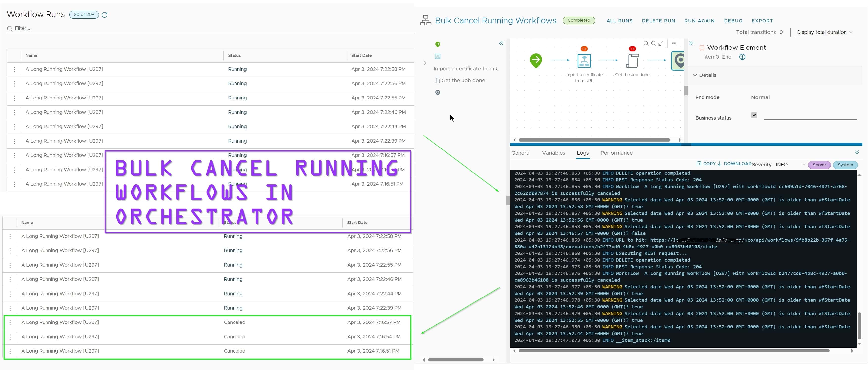Viewport: 868px width, 371px height.
Task: Select Import a certificate from URL node
Action: (584, 61)
